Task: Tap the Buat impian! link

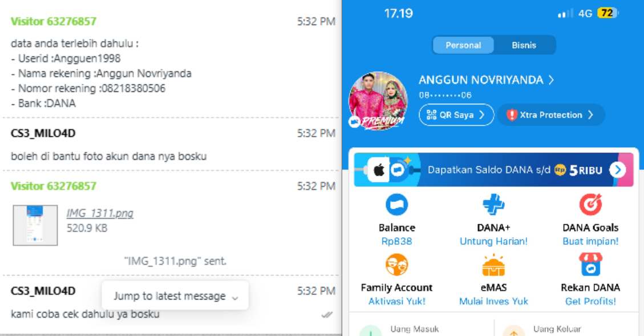Action: coord(590,241)
